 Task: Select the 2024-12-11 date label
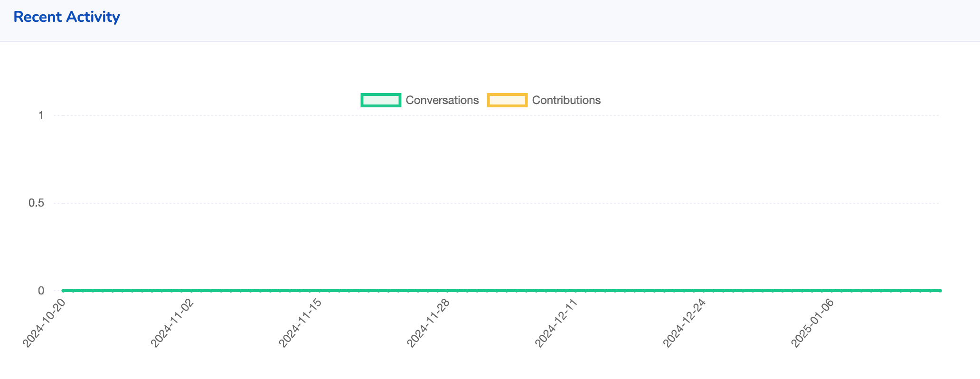pyautogui.click(x=556, y=323)
